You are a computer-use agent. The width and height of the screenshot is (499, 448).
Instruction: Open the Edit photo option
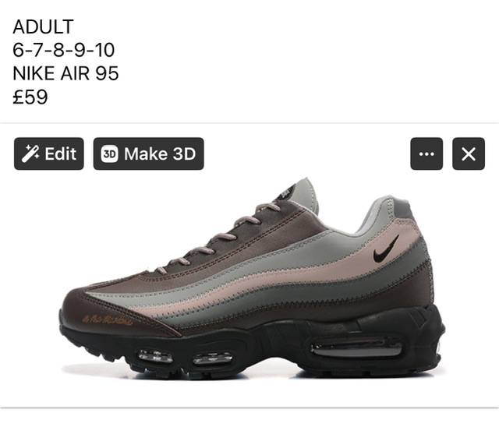click(x=49, y=154)
